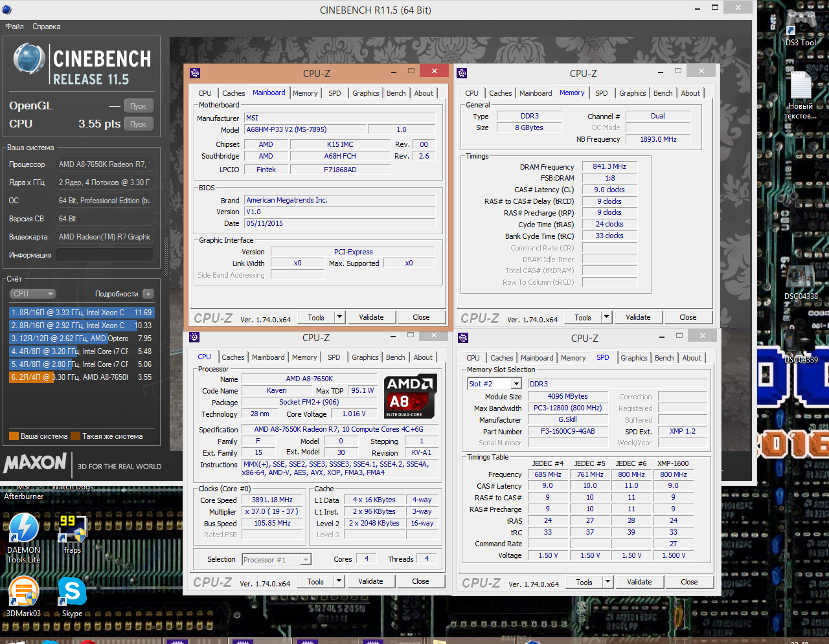Click the mainboard model A68HM-P33 V2 (MS-7895) field
829x644 pixels.
click(304, 129)
